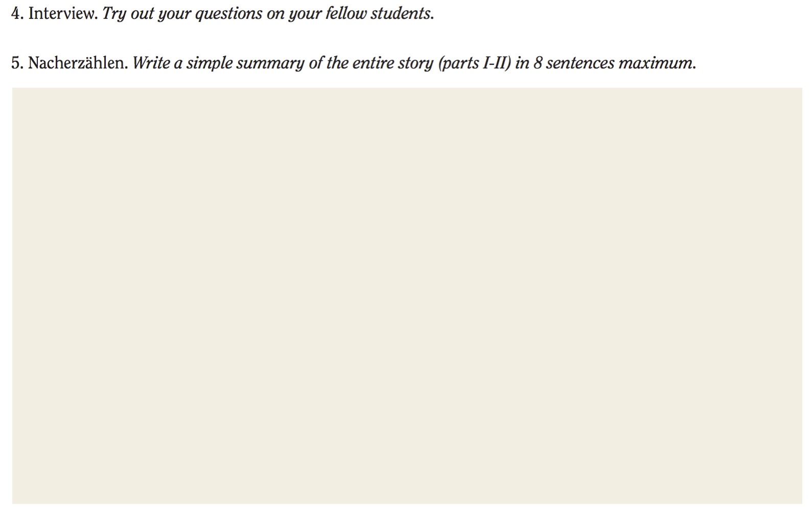Click the word "out" in item 4
The height and width of the screenshot is (520, 812).
click(x=141, y=14)
